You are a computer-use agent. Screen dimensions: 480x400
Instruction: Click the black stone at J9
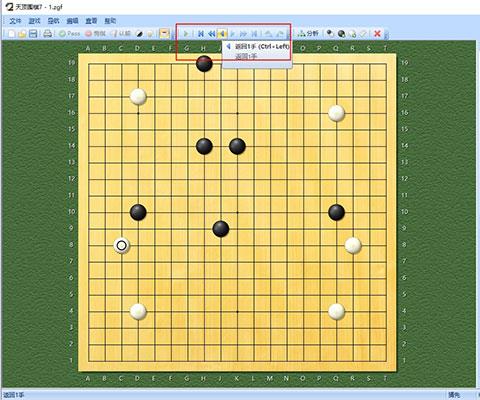click(x=221, y=229)
